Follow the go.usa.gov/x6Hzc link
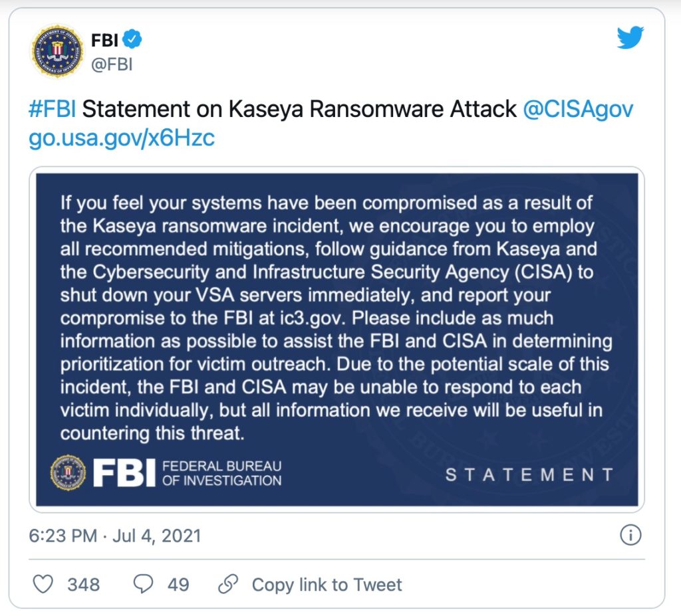Image resolution: width=681 pixels, height=616 pixels. (122, 138)
